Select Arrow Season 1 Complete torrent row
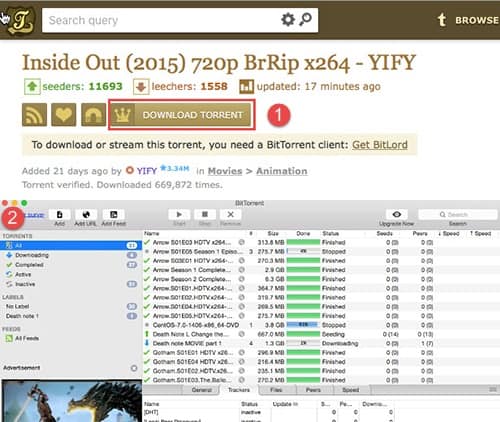The height and width of the screenshot is (422, 500). 322,270
